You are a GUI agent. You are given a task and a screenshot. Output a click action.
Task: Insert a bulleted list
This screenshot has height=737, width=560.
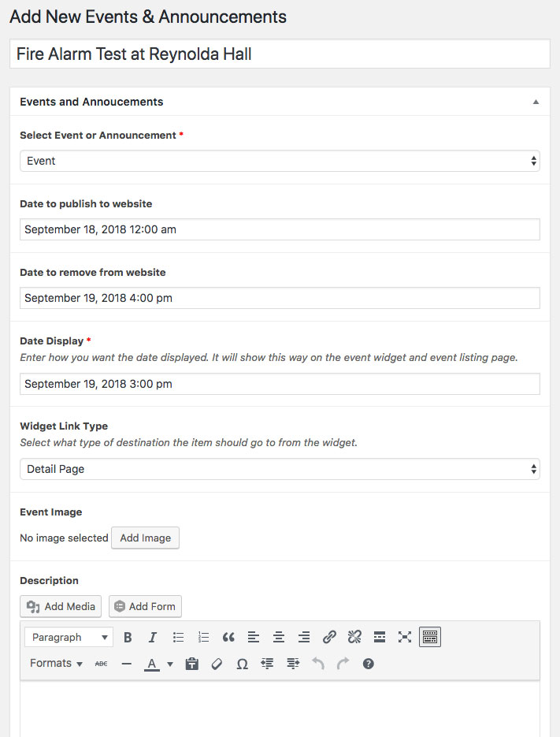[178, 638]
